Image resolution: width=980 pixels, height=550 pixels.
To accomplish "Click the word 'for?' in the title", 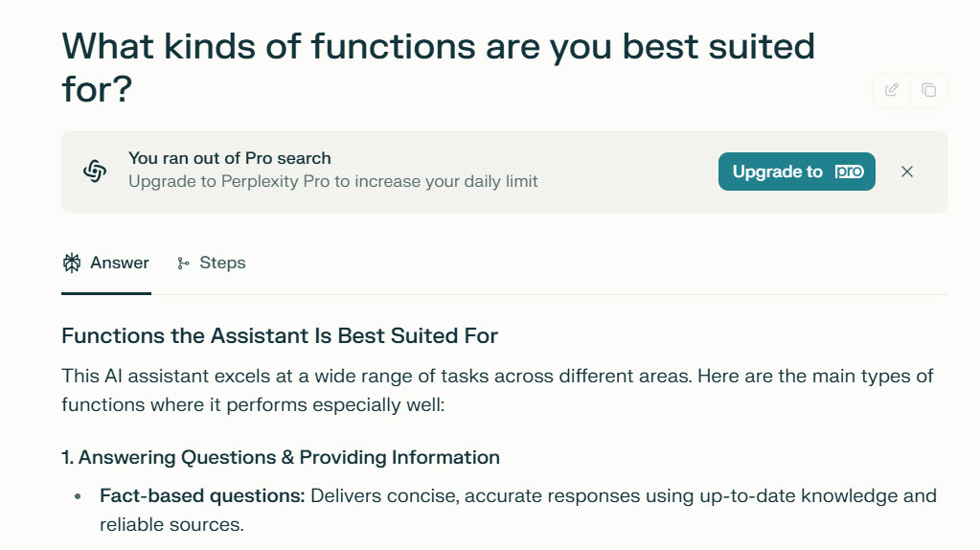I will 97,91.
